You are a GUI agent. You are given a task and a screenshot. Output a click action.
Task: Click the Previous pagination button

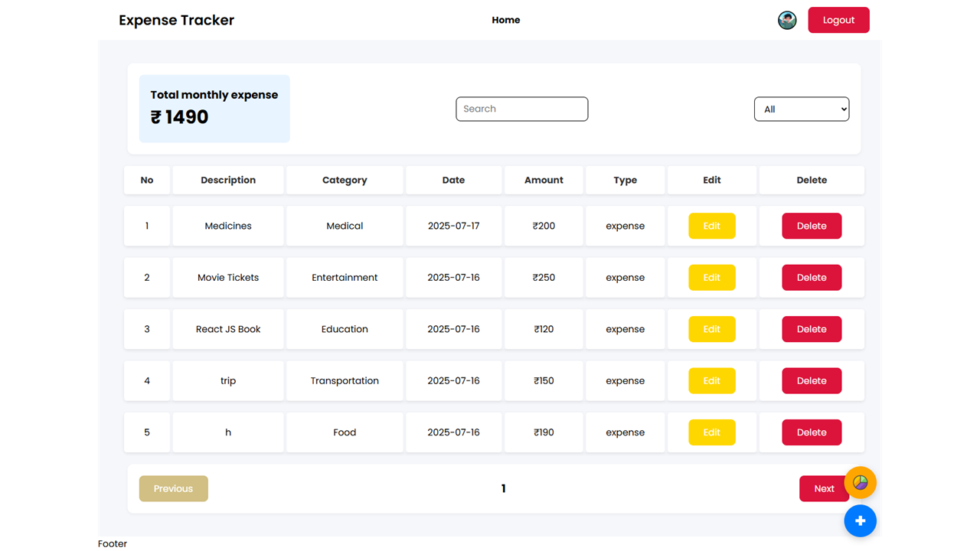tap(173, 488)
